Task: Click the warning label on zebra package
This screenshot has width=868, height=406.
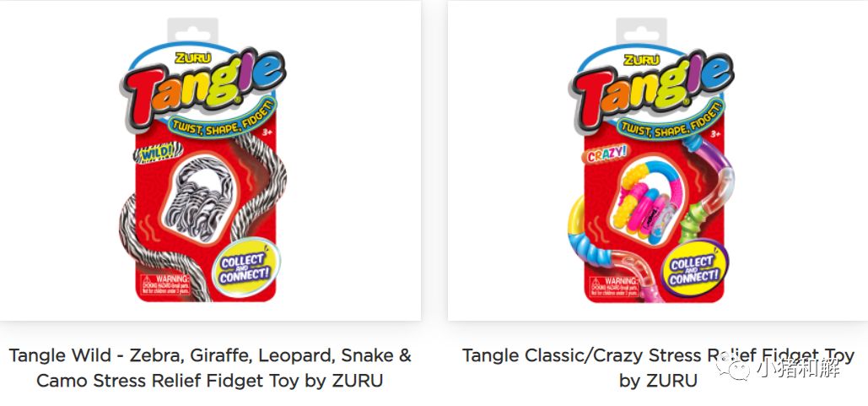Action: (165, 284)
